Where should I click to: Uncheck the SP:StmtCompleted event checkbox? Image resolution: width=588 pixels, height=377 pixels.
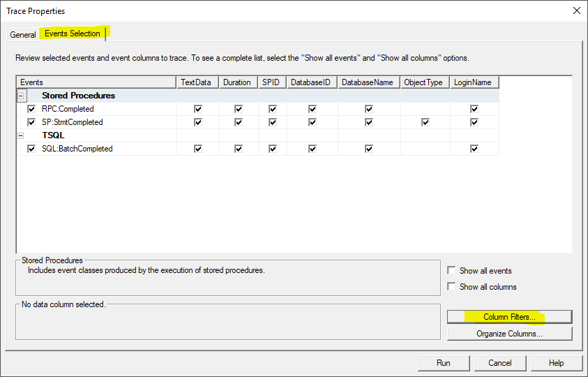(31, 122)
